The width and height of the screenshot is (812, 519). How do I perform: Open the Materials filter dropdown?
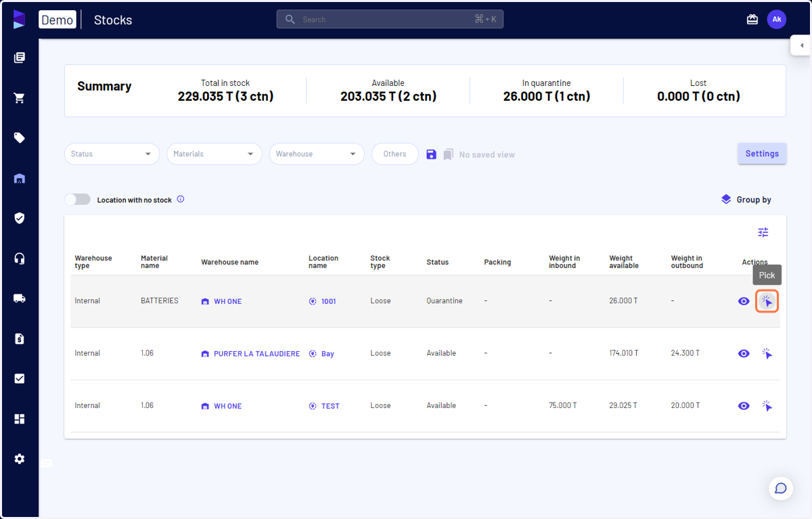[x=215, y=154]
